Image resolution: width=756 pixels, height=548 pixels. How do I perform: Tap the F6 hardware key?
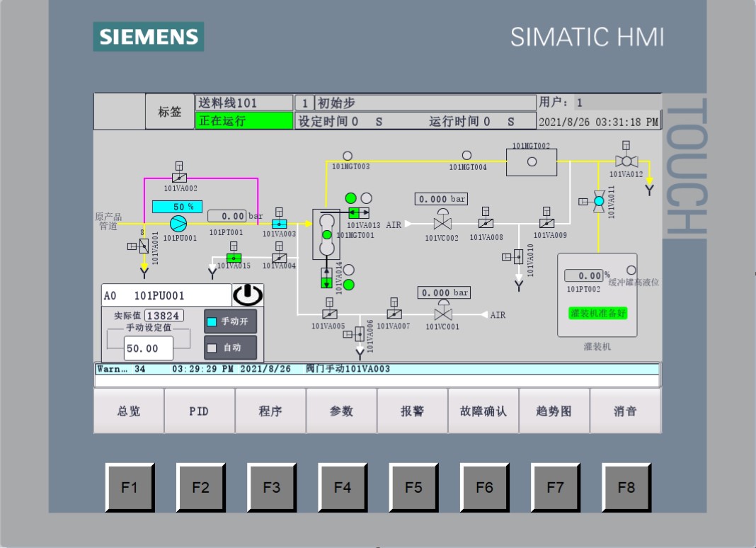click(485, 487)
